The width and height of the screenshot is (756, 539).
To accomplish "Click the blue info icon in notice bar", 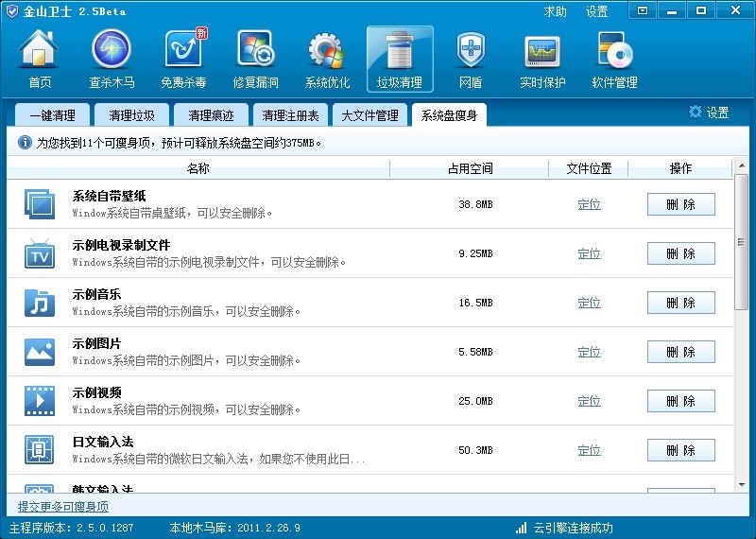I will point(25,143).
